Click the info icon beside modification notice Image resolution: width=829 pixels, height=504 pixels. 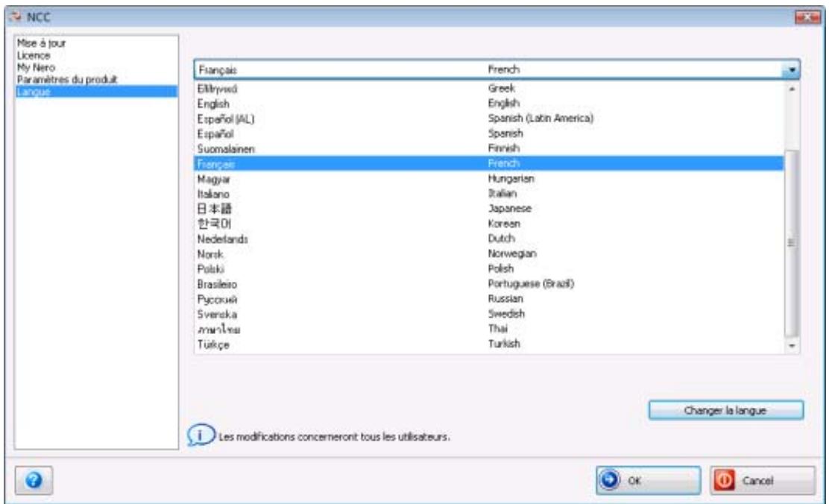tap(201, 435)
